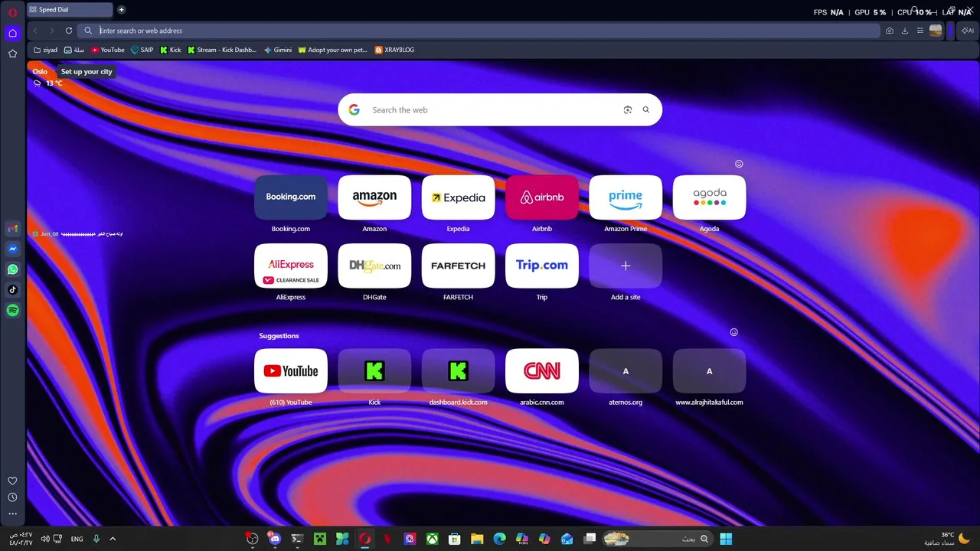This screenshot has width=980, height=551.
Task: Open the Kick bookmark in the bar
Action: click(x=171, y=50)
